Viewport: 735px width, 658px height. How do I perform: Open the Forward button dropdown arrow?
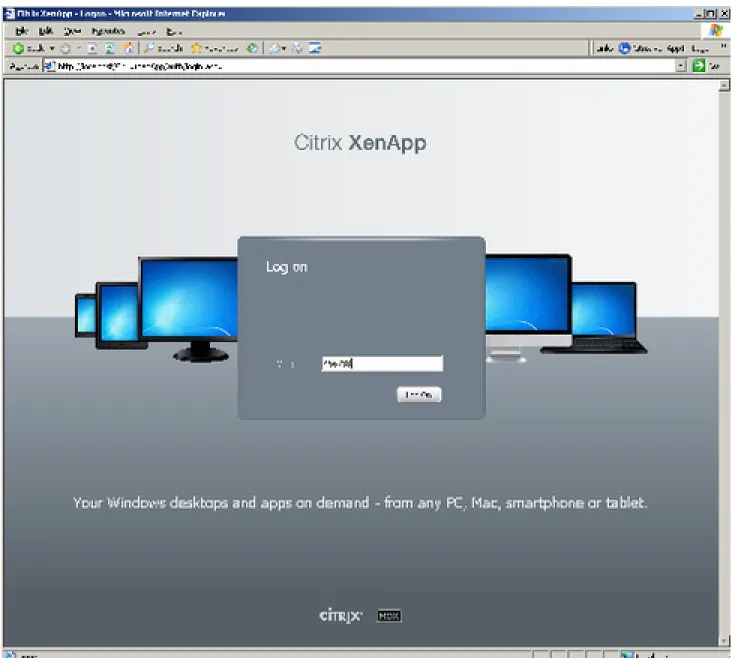[79, 48]
